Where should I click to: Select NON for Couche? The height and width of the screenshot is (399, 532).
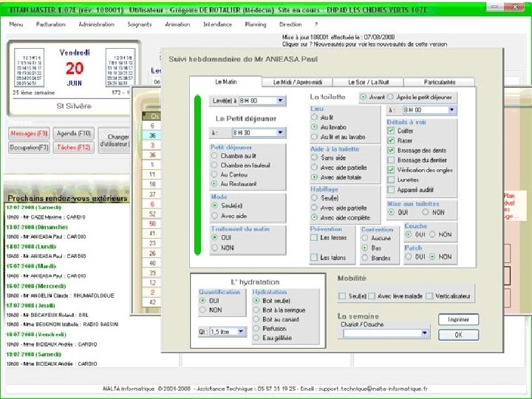[432, 234]
